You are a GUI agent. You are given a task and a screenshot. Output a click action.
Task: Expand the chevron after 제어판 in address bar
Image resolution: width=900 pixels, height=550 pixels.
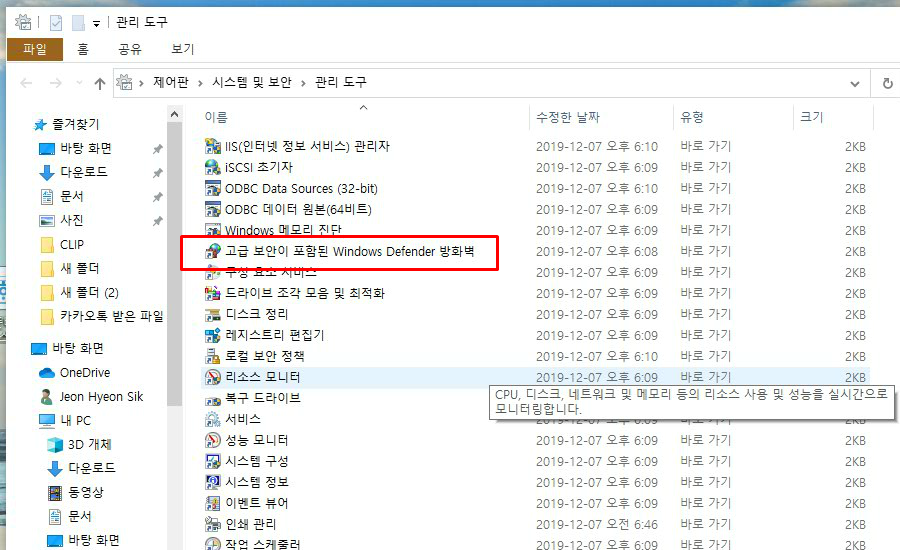pos(200,84)
